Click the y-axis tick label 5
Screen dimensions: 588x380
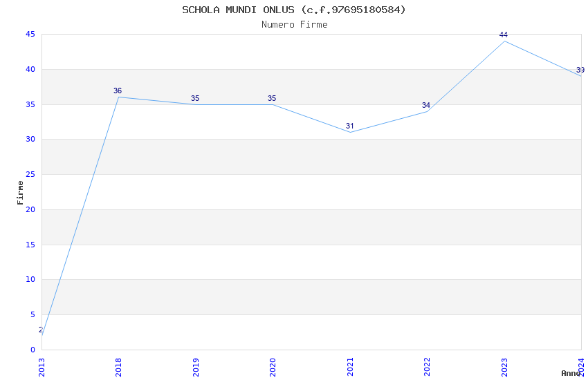33,314
